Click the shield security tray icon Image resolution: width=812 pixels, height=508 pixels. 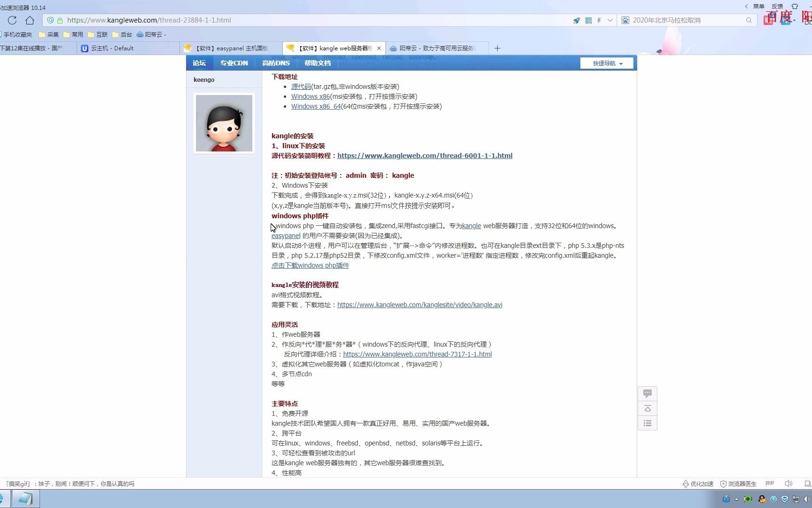tap(785, 499)
